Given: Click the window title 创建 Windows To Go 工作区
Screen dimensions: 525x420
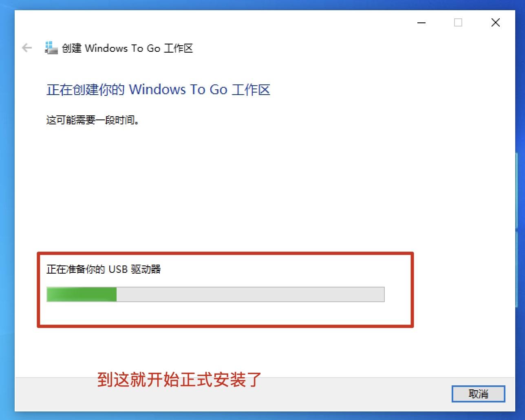Looking at the screenshot, I should [x=127, y=48].
